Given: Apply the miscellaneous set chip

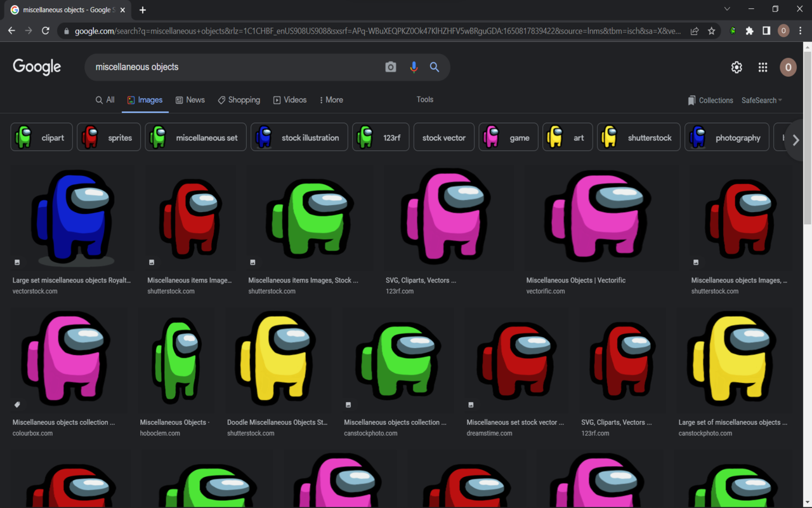Looking at the screenshot, I should click(195, 137).
